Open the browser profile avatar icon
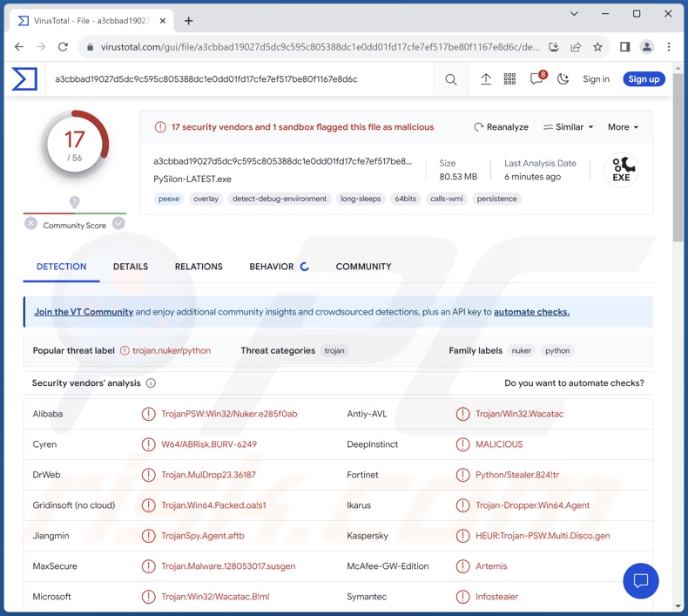Screen dimensions: 688x616 point(647,47)
